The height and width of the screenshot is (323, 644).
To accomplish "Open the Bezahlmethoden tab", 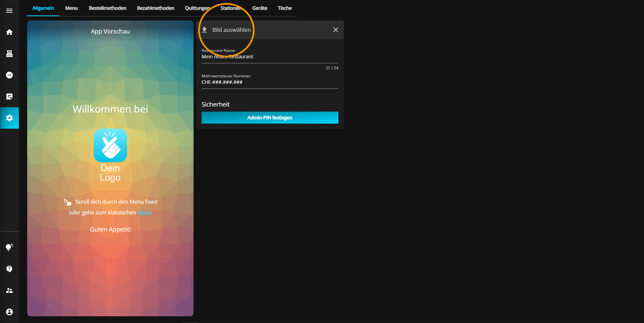I will 156,8.
